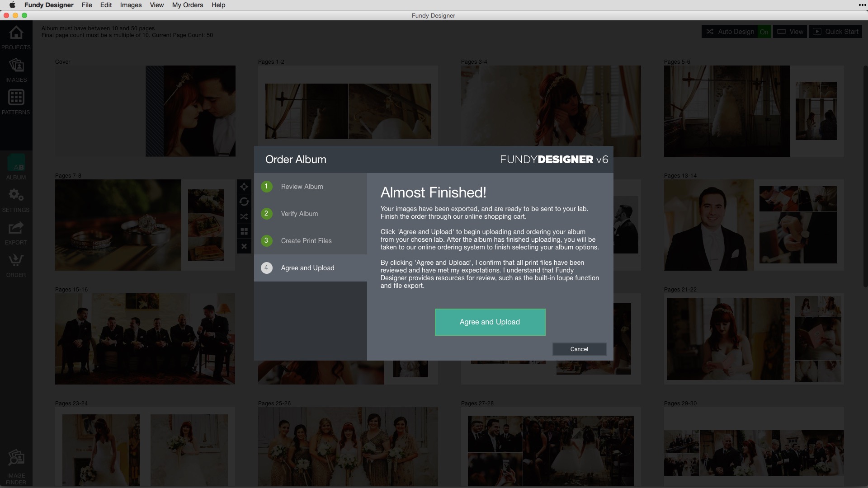The width and height of the screenshot is (868, 488).
Task: Select step 1 Review Album
Action: click(x=311, y=187)
